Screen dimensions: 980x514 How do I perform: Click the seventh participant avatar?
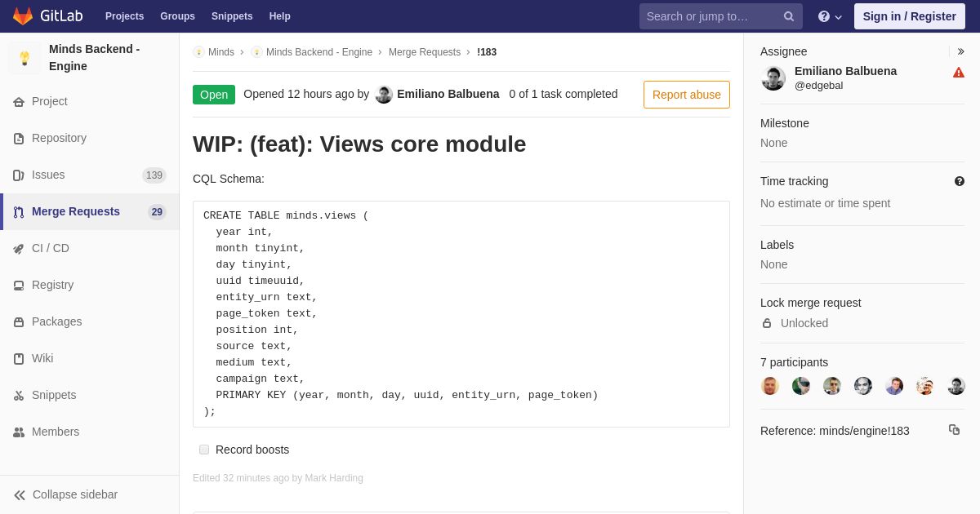coord(956,386)
